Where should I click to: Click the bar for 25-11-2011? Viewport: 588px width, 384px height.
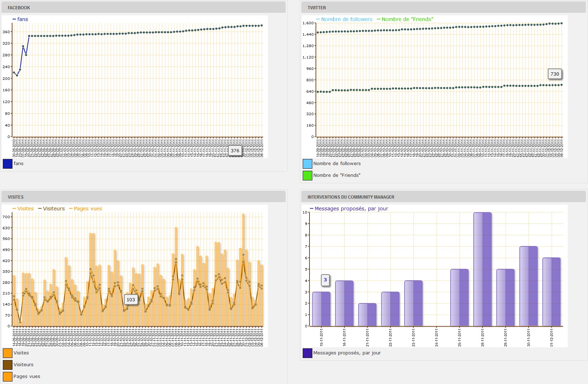pos(459,298)
